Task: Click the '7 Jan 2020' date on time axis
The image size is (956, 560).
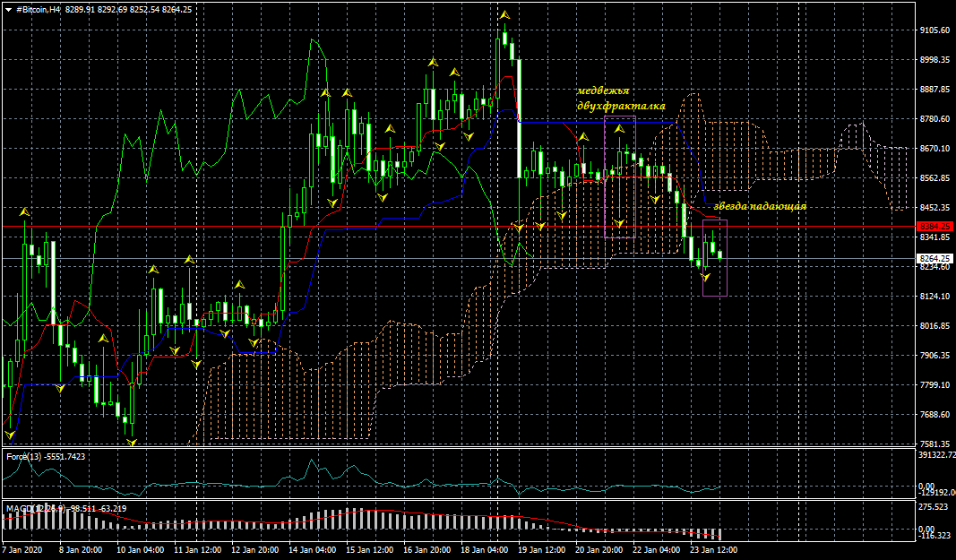Action: click(x=22, y=549)
